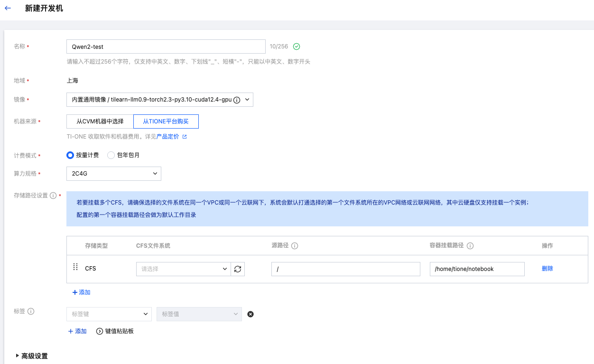594x364 pixels.
Task: Click the info icon beside 存储路径设置
Action: coord(53,196)
